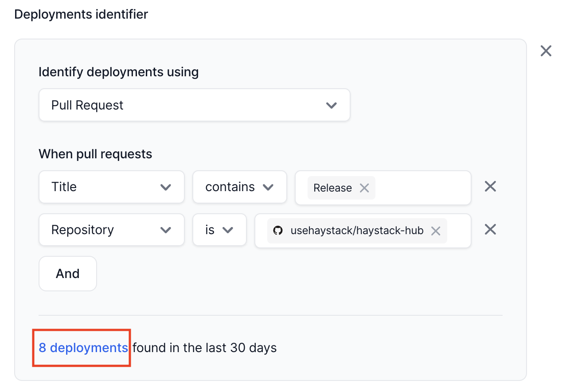Close the Deployments identifier panel
The width and height of the screenshot is (562, 392).
[x=546, y=51]
